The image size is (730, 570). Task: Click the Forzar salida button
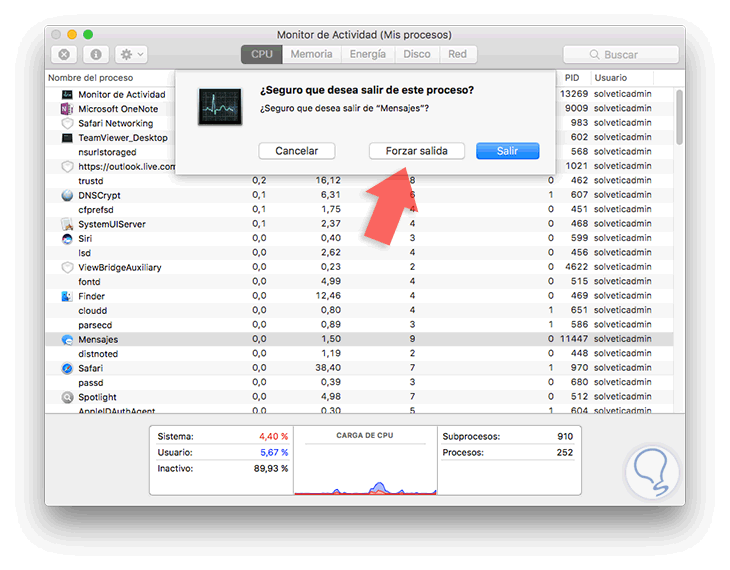417,151
